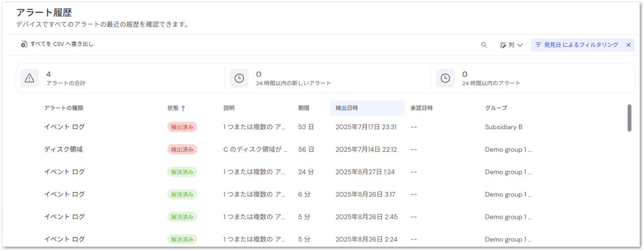Open the search magnifier icon
The height and width of the screenshot is (251, 644).
pos(484,45)
